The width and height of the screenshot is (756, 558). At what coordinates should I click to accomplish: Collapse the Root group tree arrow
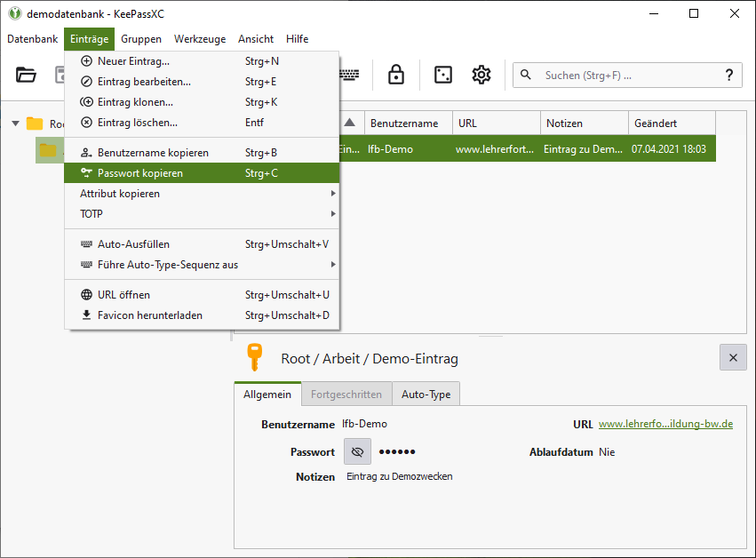(x=15, y=124)
